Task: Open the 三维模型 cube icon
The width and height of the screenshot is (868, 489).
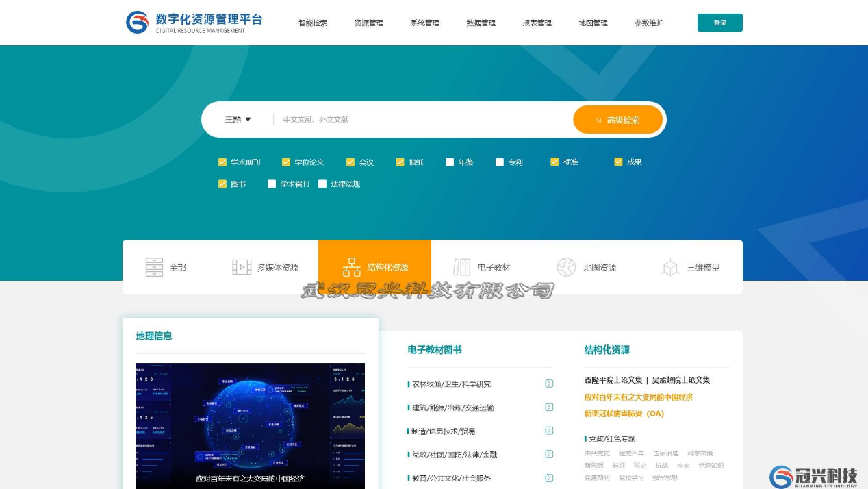Action: (670, 267)
